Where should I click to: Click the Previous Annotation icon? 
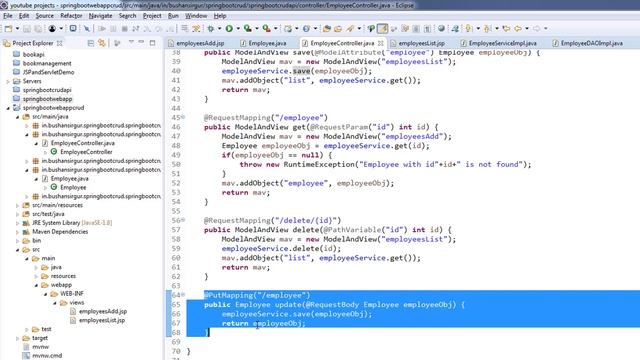[487, 29]
